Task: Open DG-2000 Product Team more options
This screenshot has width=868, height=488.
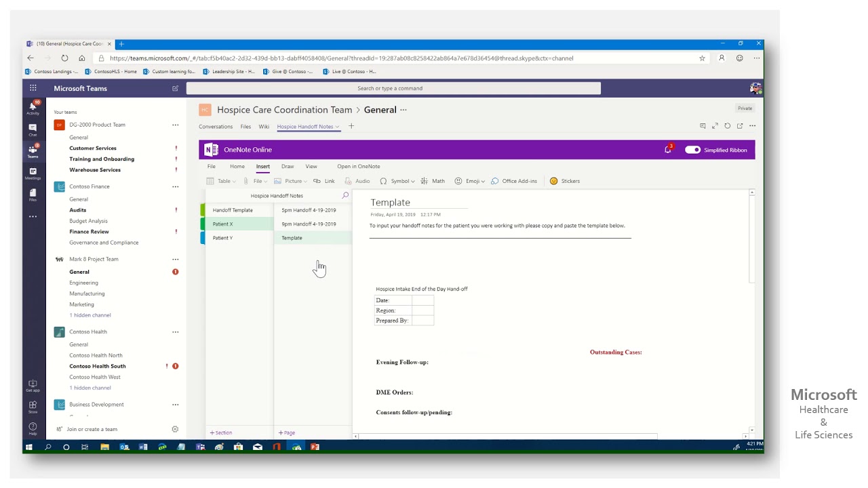Action: pos(175,125)
